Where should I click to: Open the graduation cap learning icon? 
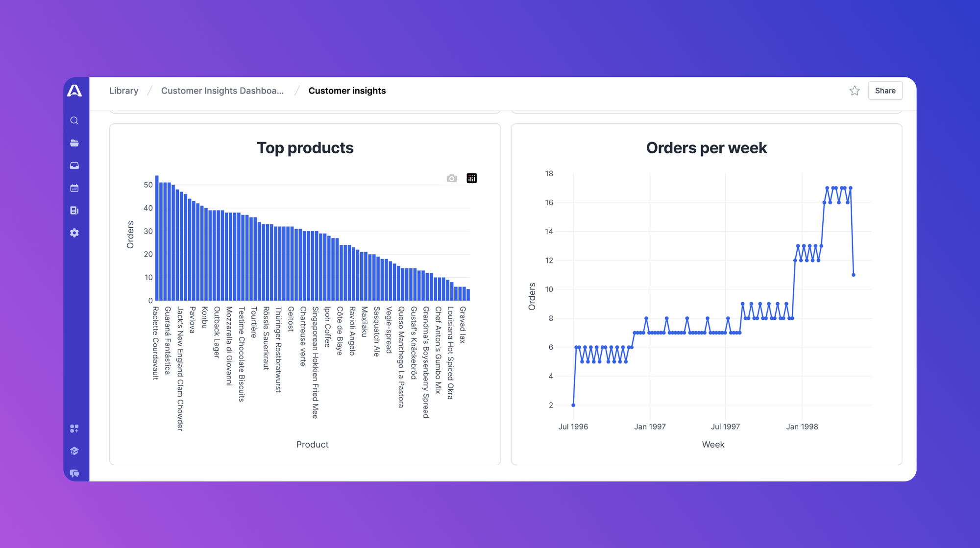pos(74,451)
